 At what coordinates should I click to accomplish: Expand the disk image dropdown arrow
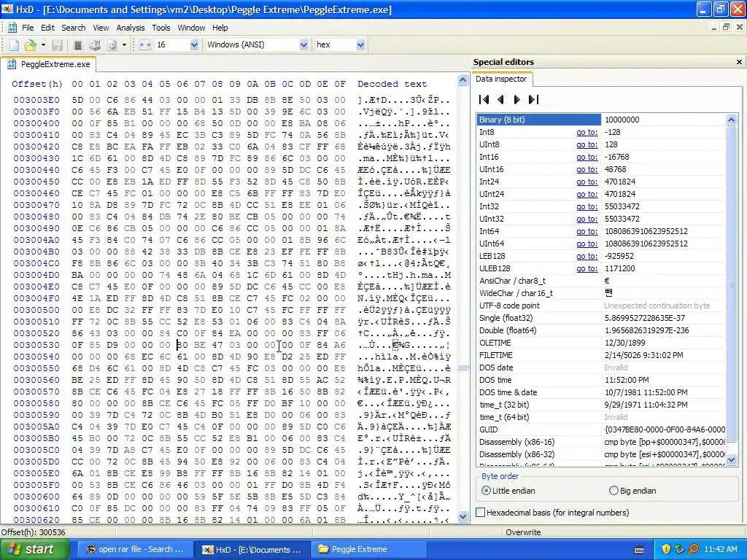124,44
